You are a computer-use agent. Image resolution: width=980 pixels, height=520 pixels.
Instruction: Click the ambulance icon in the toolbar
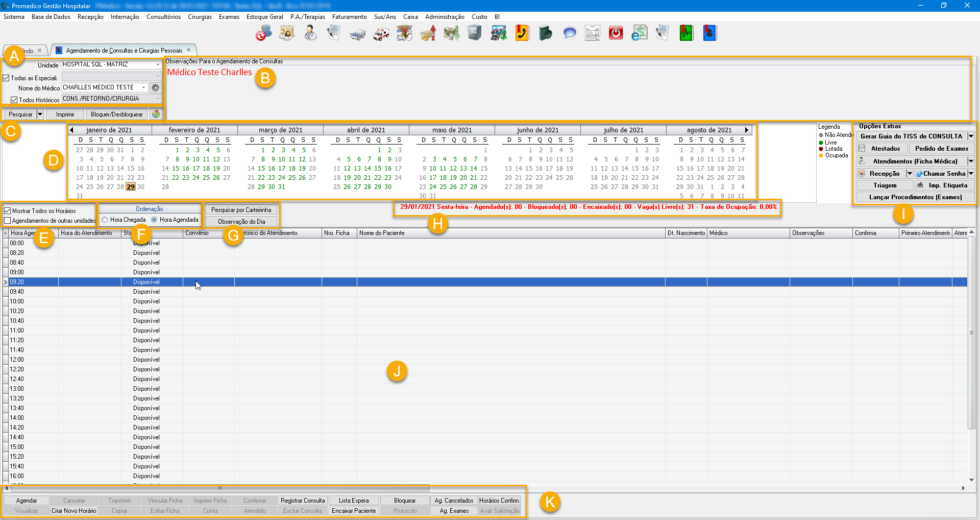click(x=381, y=34)
